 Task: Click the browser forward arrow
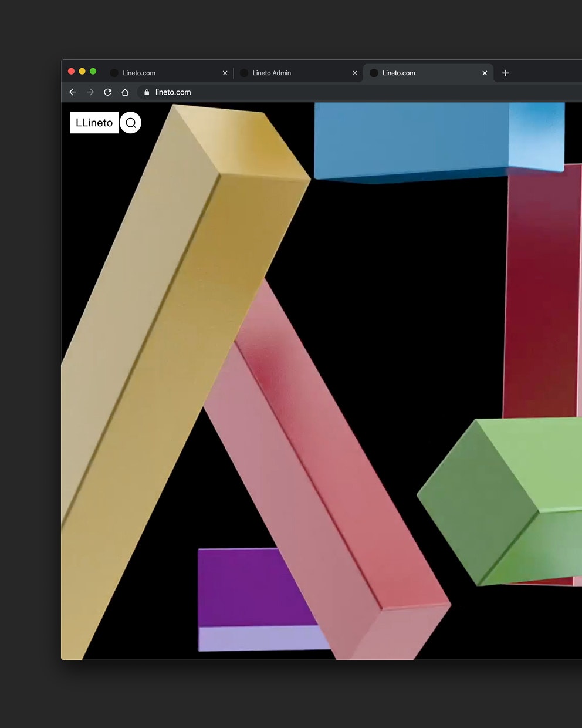[90, 92]
